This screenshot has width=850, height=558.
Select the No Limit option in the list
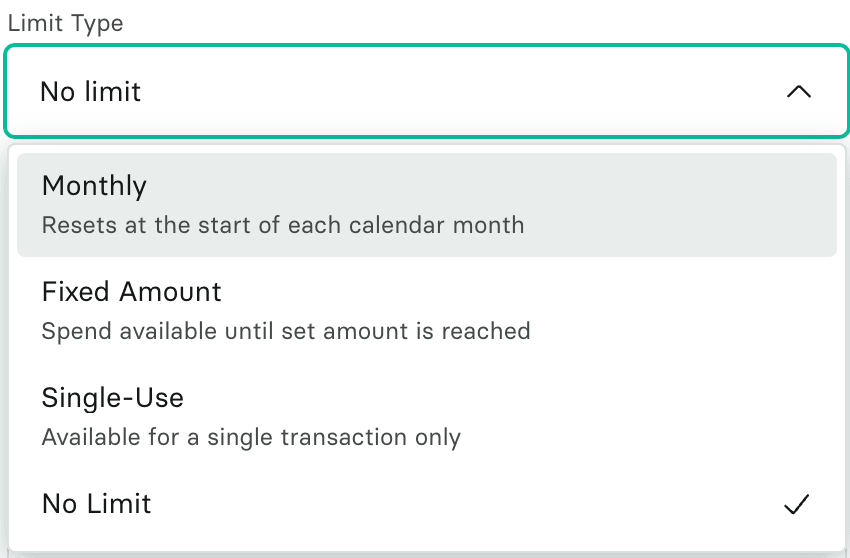tap(426, 504)
